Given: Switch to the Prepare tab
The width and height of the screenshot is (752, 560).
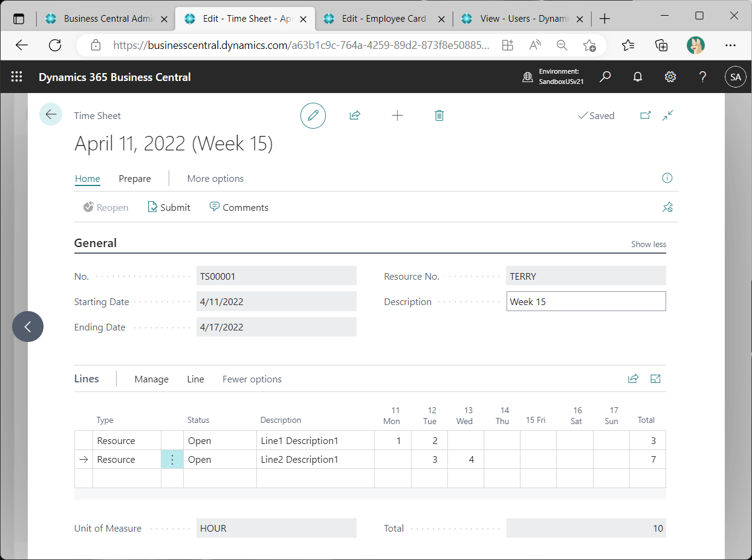Looking at the screenshot, I should coord(135,178).
